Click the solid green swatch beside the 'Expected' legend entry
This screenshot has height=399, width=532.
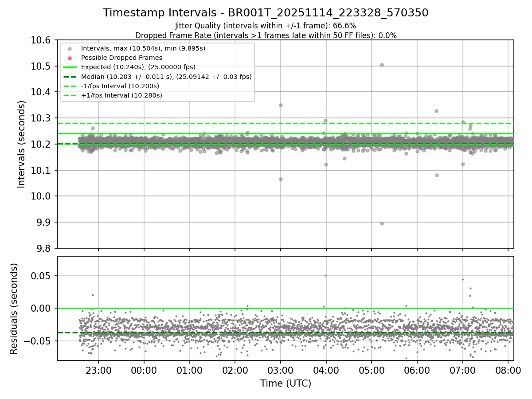[x=70, y=67]
